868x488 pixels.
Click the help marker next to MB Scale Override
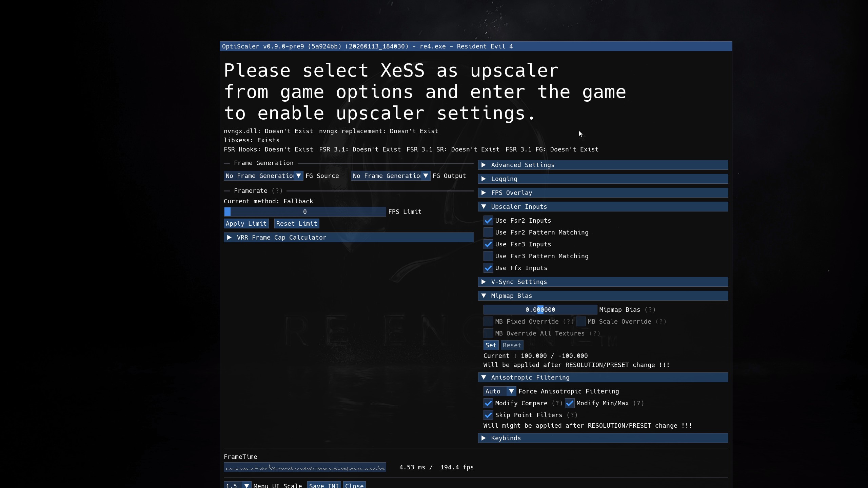click(x=661, y=322)
